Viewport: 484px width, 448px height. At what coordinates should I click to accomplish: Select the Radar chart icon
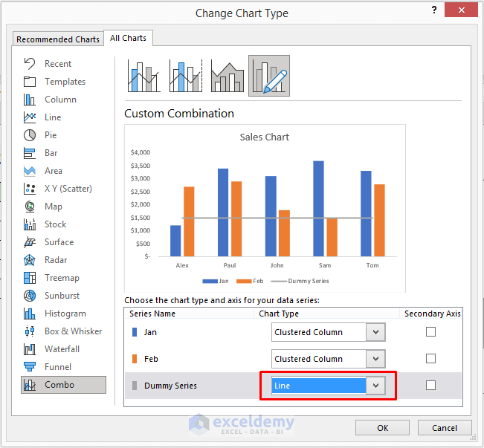pos(30,260)
